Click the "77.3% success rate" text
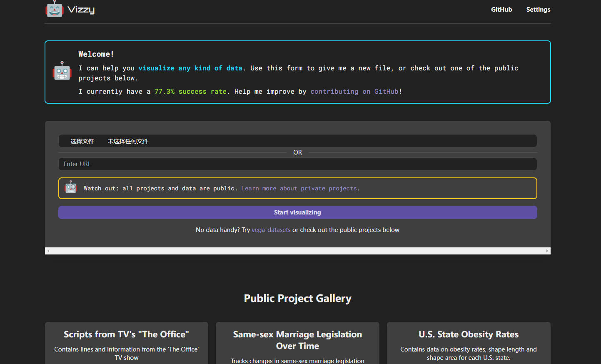 coord(190,92)
